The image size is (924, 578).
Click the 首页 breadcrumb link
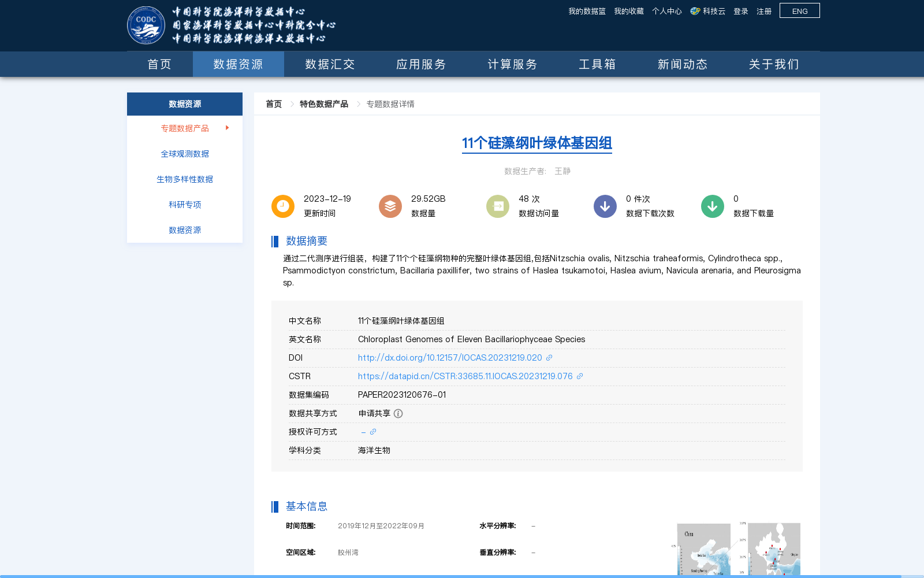point(274,104)
